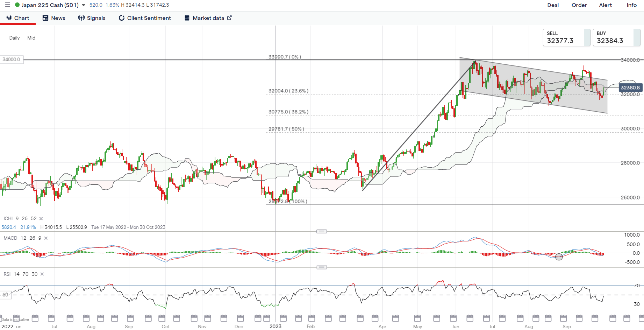Click the 1.63% daily change in header
This screenshot has height=330, width=644.
(x=113, y=5)
